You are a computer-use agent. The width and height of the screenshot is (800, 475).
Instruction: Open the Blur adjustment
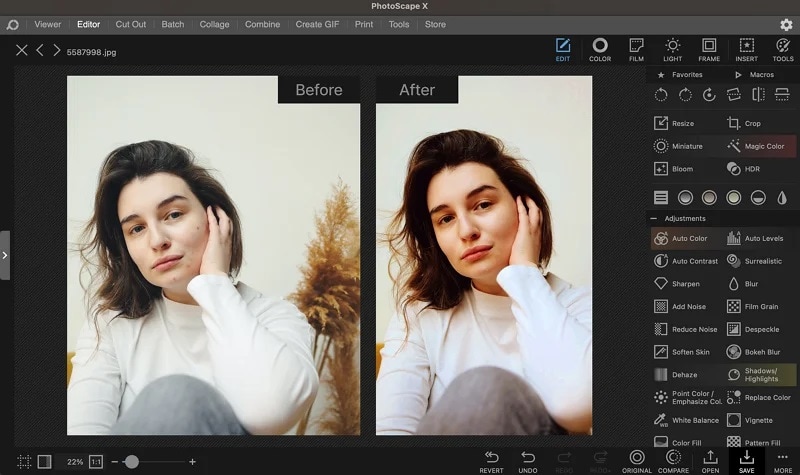pyautogui.click(x=742, y=284)
